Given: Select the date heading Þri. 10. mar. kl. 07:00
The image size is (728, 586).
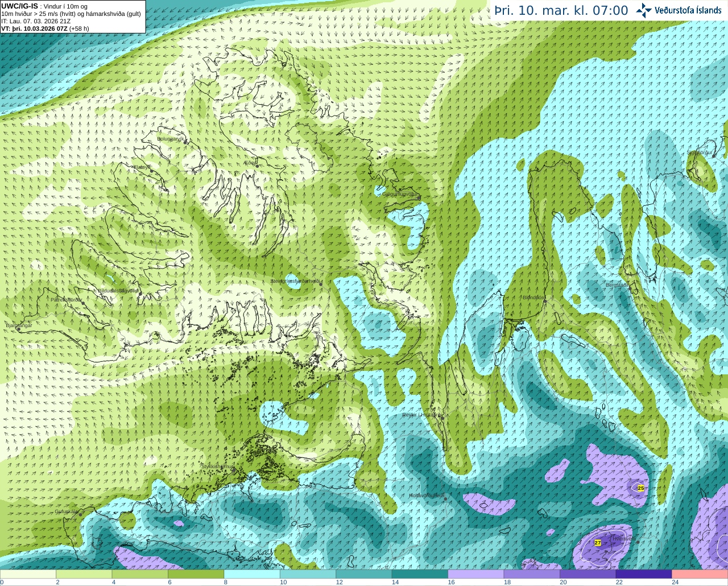Looking at the screenshot, I should click(561, 11).
